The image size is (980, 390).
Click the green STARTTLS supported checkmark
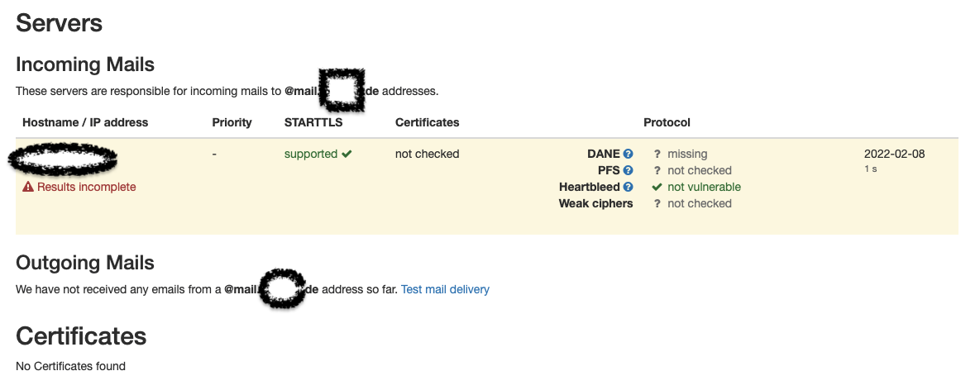[347, 154]
